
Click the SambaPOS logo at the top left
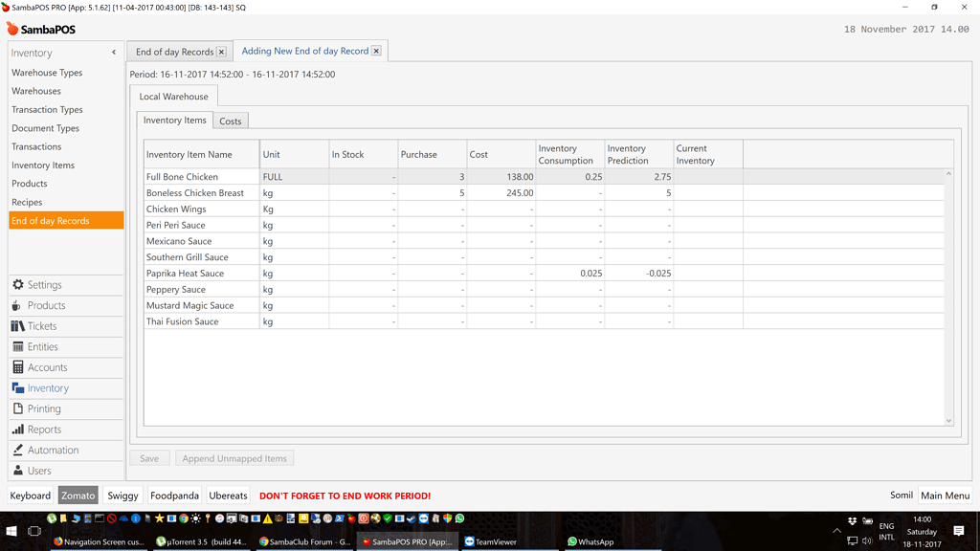tap(41, 30)
